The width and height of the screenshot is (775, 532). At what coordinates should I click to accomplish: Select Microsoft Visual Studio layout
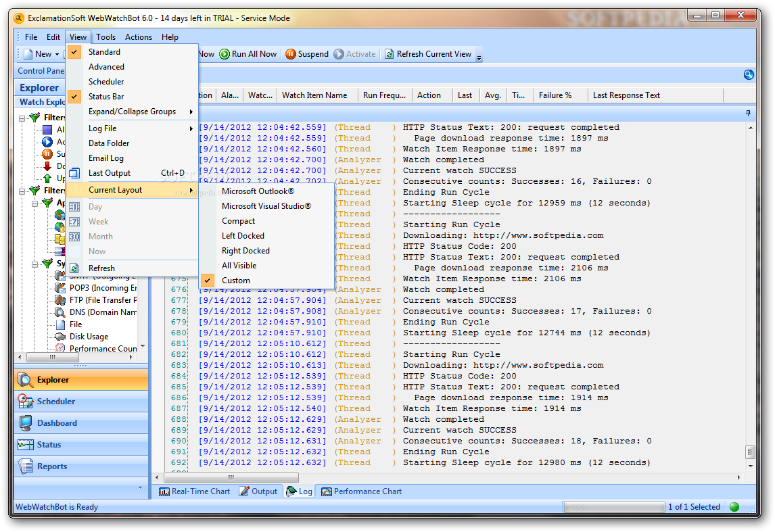267,206
